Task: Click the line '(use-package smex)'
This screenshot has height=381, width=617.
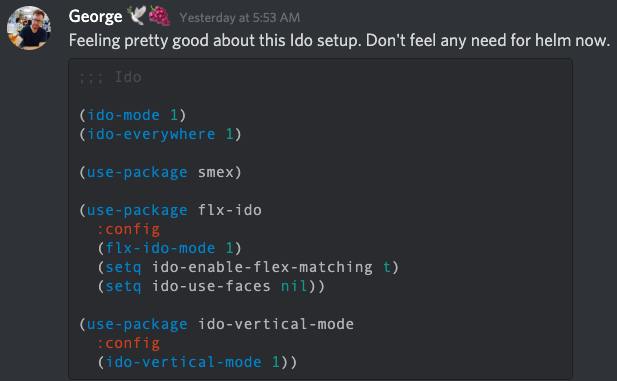Action: pyautogui.click(x=160, y=172)
